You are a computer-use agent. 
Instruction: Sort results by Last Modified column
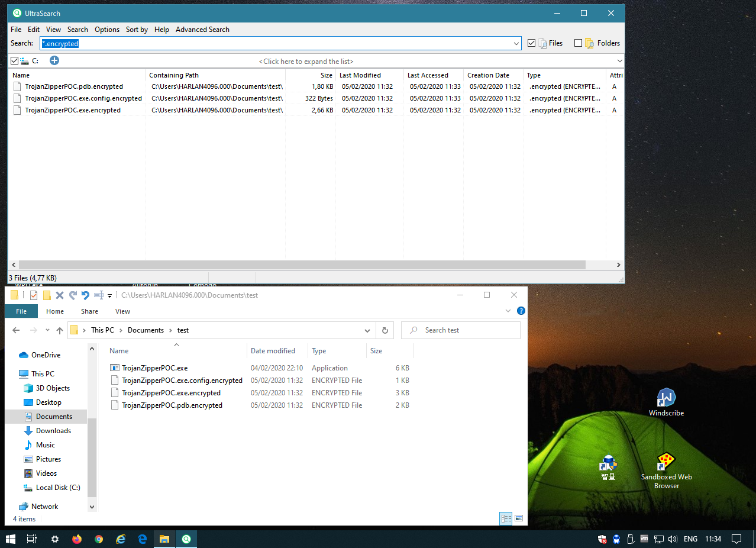coord(360,75)
